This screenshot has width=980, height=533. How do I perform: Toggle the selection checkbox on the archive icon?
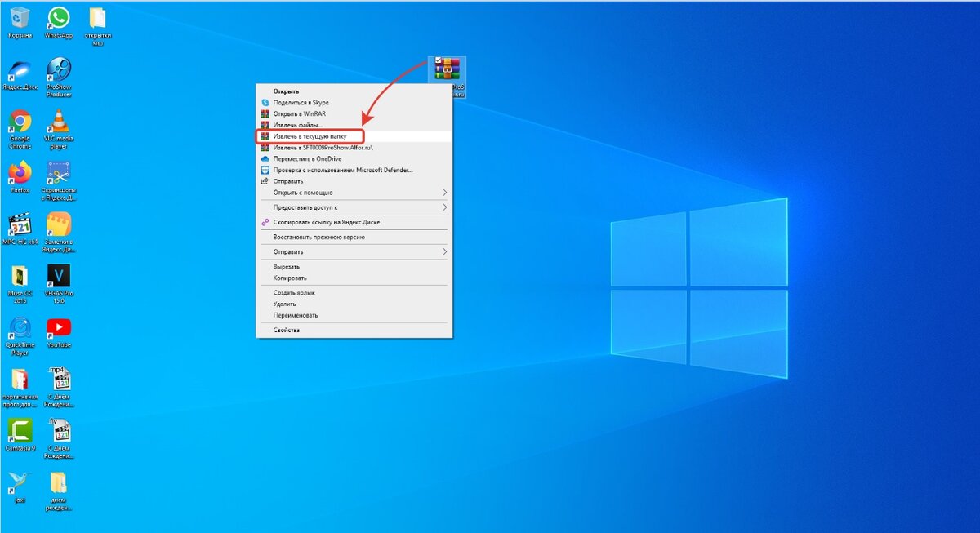pos(439,60)
